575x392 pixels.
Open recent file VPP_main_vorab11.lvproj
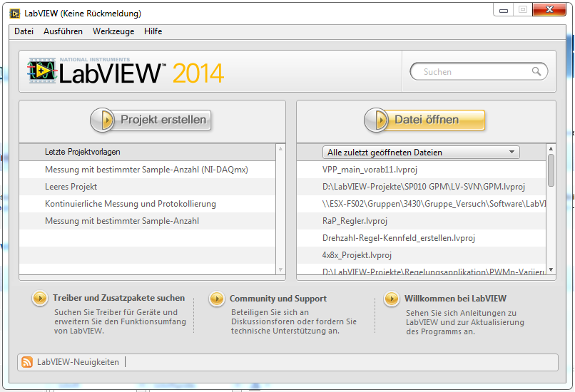coord(421,170)
